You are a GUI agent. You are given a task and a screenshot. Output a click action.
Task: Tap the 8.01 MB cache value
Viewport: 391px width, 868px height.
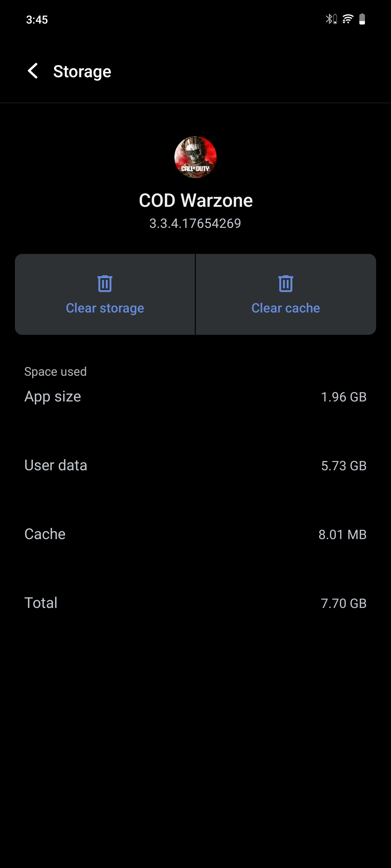tap(342, 534)
